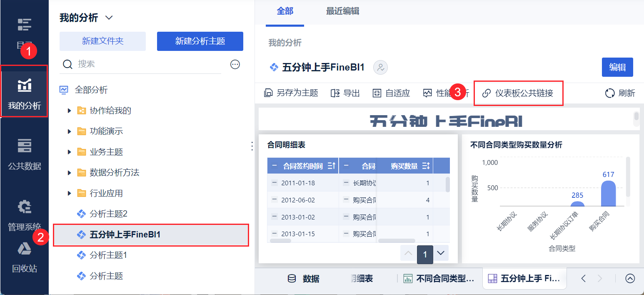This screenshot has width=644, height=295.
Task: Switch to the 最近编辑 tab
Action: pos(342,11)
